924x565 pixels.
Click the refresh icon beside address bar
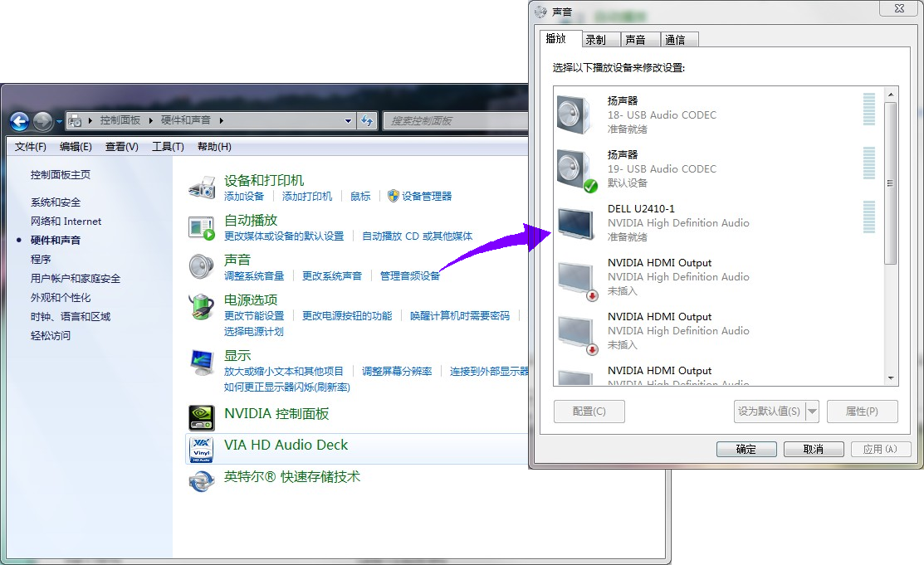tap(367, 121)
